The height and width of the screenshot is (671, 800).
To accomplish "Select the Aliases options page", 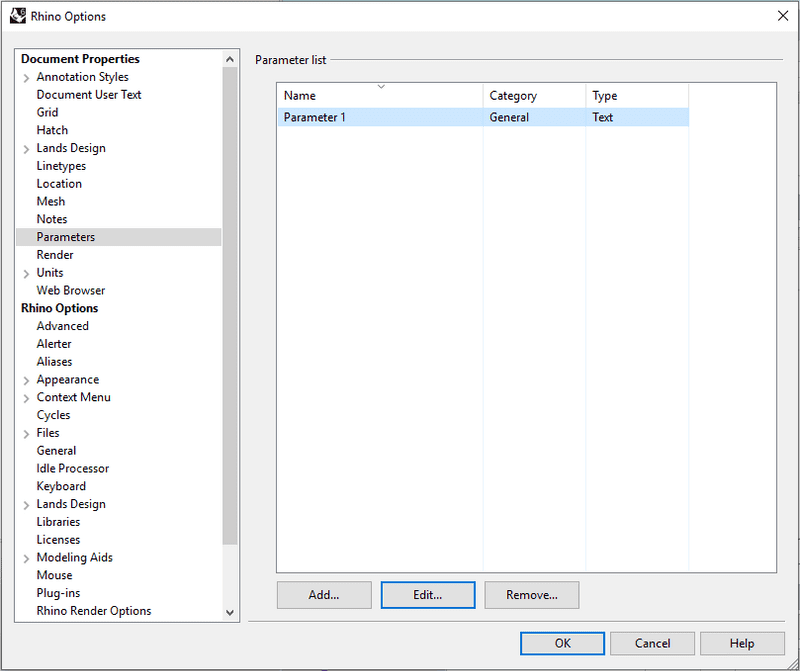I will pos(54,362).
